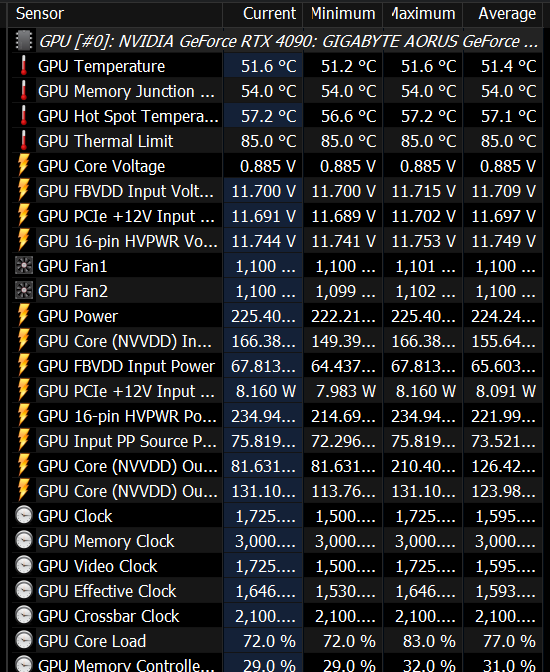Click average GPU Core Load value 77.0 %
This screenshot has width=550, height=672.
click(509, 641)
